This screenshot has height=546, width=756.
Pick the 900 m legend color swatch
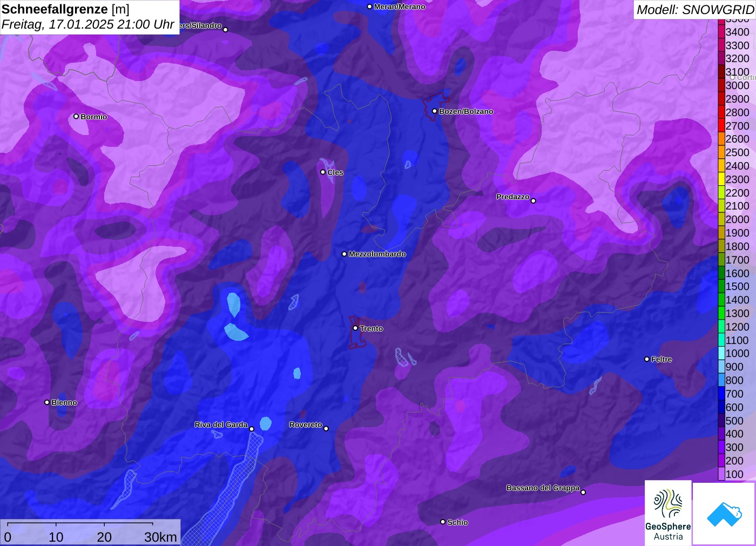click(721, 367)
